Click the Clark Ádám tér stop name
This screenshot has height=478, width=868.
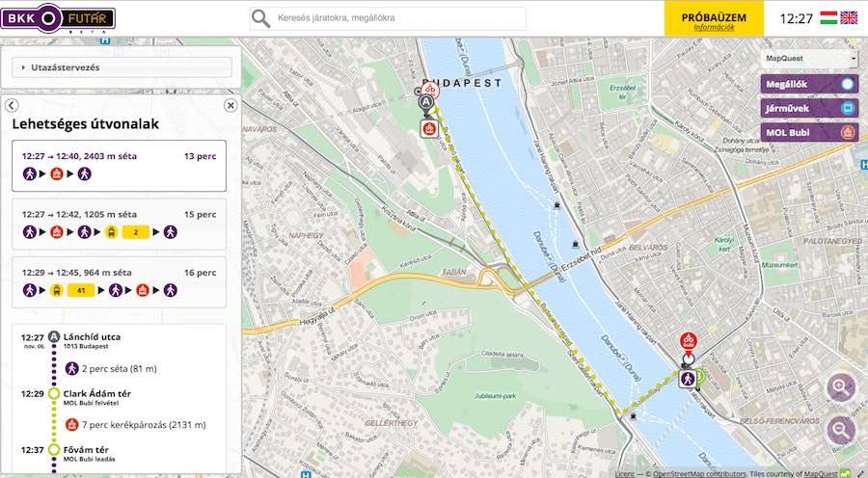[x=96, y=394]
